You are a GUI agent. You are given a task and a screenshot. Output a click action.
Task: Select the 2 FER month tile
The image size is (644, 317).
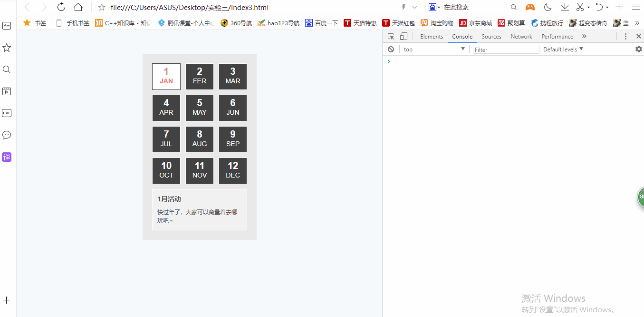click(x=200, y=77)
